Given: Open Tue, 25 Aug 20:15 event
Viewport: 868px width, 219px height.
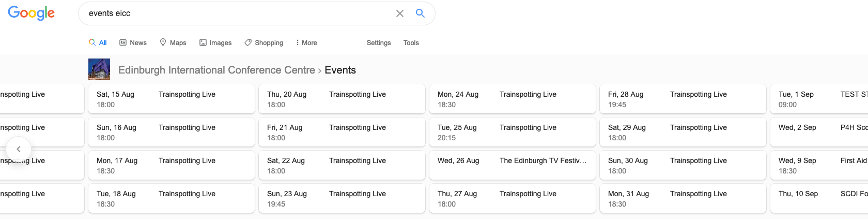Looking at the screenshot, I should (x=512, y=132).
